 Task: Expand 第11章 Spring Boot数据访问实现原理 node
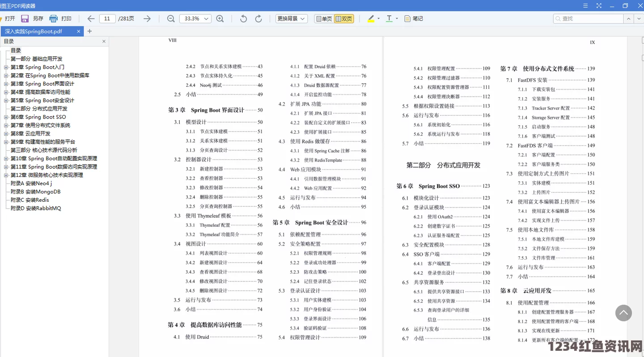tap(6, 167)
